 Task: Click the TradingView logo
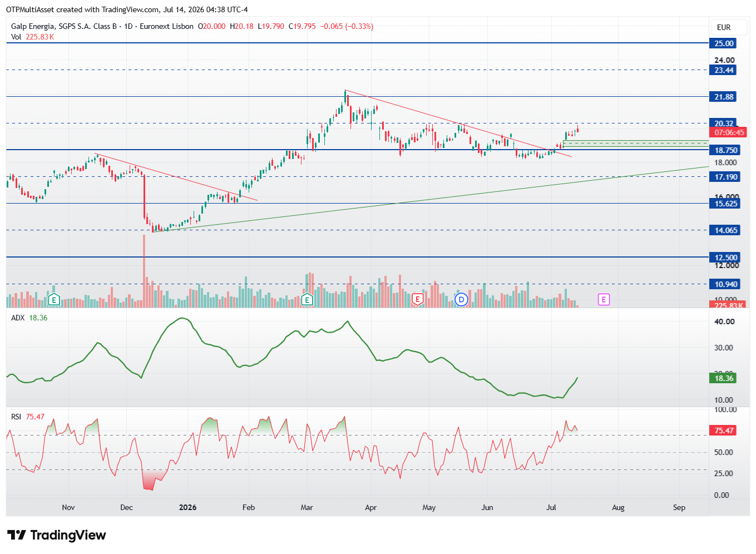click(56, 535)
